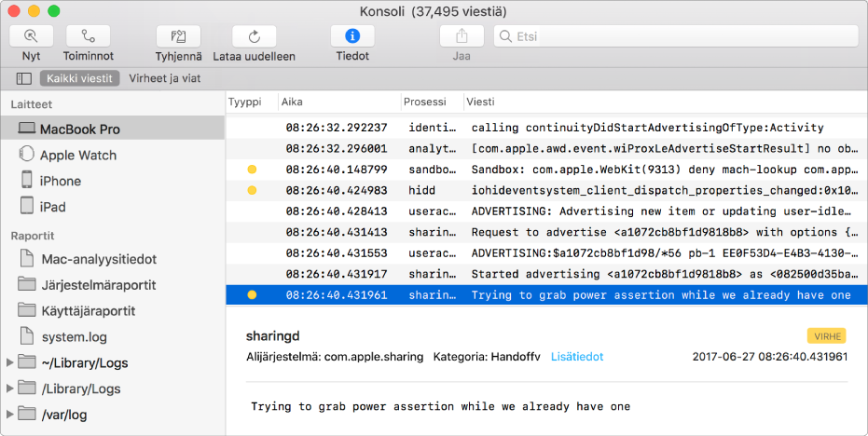Click the Etsi search field
This screenshot has width=868, height=436.
pyautogui.click(x=676, y=36)
